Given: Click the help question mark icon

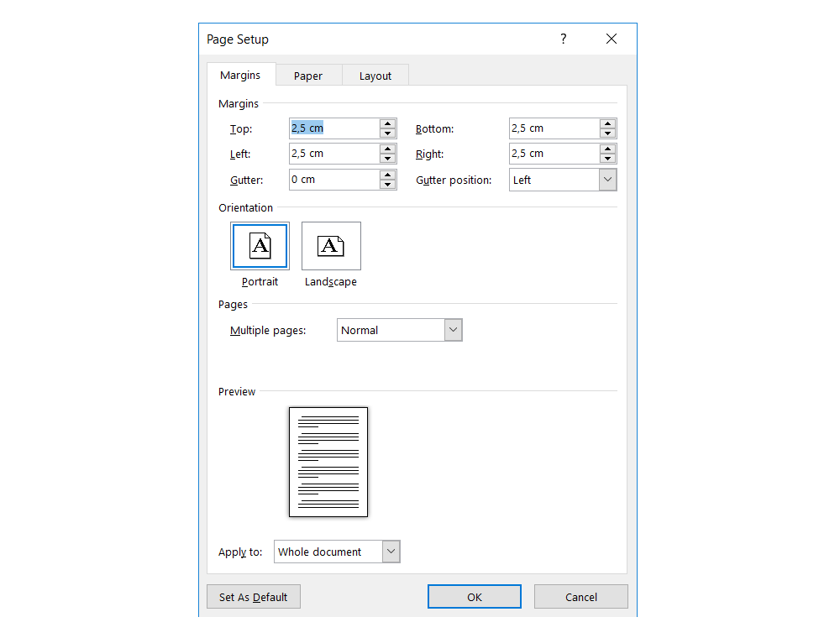Looking at the screenshot, I should pyautogui.click(x=563, y=39).
